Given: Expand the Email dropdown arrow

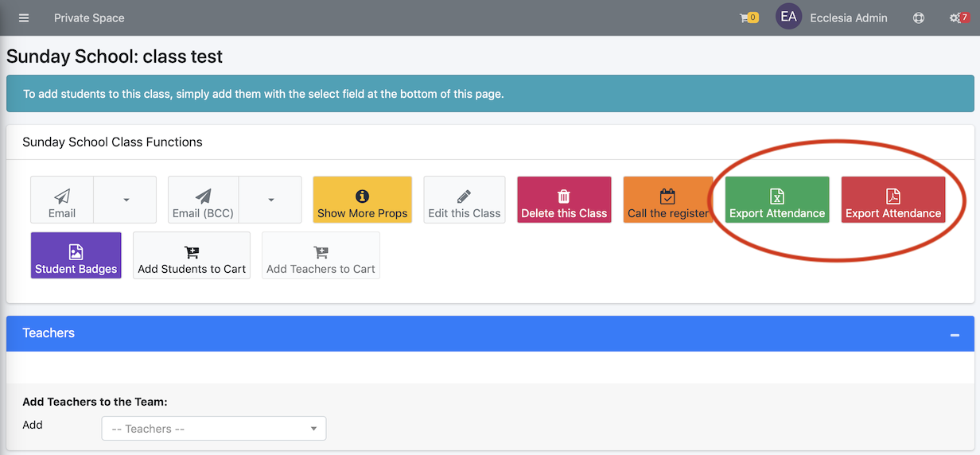Looking at the screenshot, I should pyautogui.click(x=126, y=200).
